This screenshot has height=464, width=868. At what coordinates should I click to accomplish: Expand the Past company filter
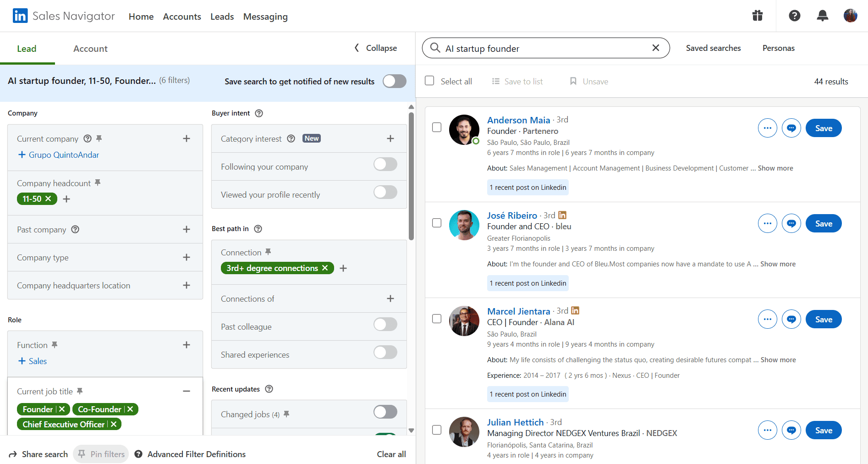tap(187, 229)
